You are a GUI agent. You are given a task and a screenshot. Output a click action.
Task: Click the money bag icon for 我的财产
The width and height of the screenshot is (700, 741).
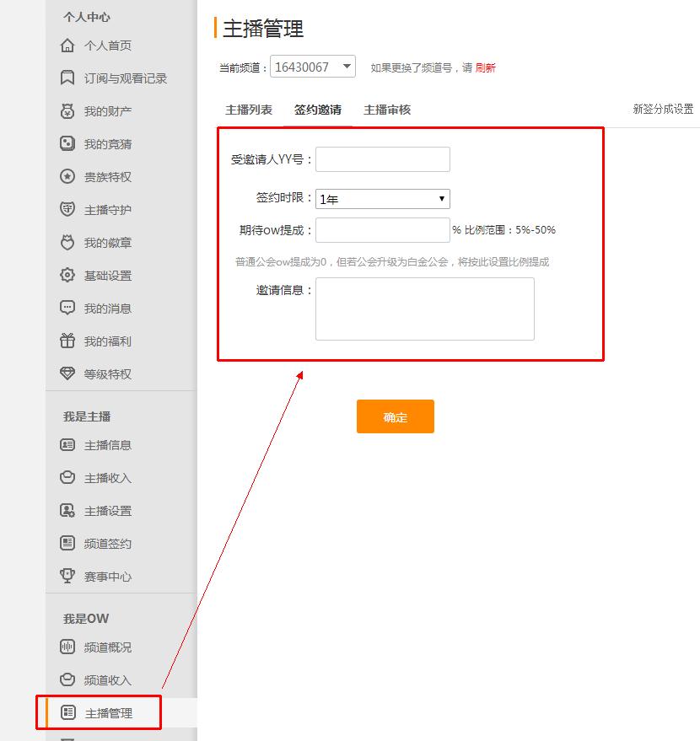pyautogui.click(x=67, y=111)
